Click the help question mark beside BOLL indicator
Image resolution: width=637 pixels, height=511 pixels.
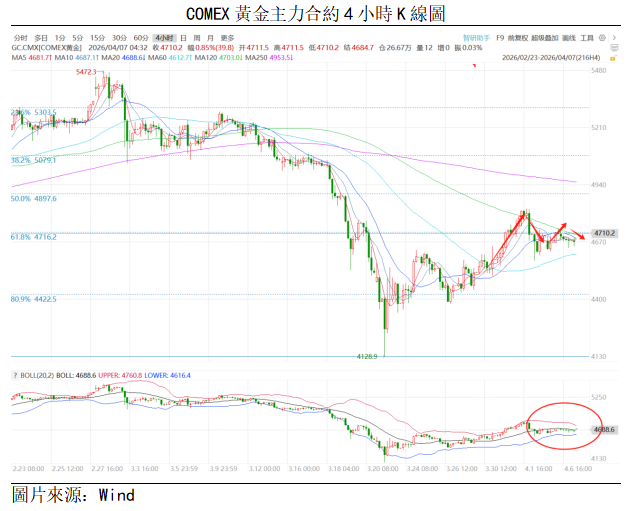point(15,375)
